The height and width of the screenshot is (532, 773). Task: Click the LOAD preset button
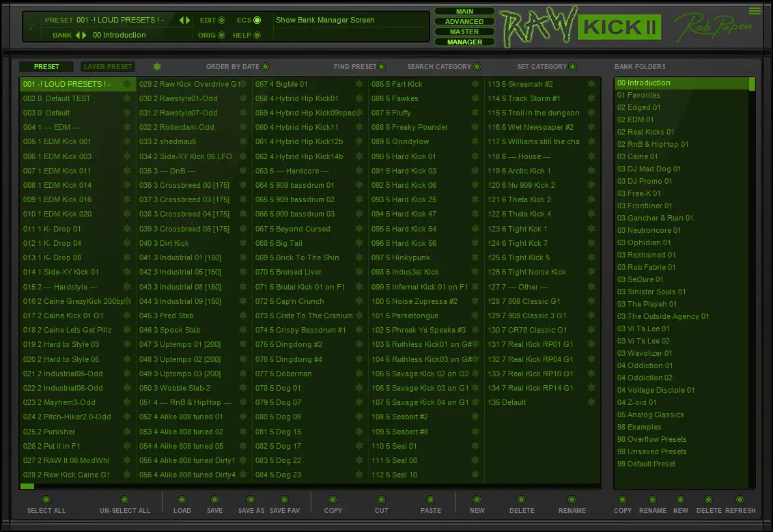coord(182,499)
